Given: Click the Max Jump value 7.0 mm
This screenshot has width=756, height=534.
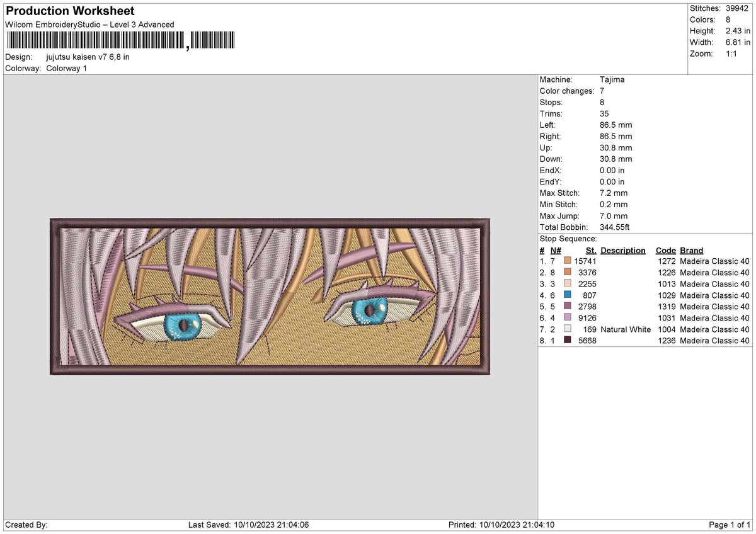Looking at the screenshot, I should tap(614, 216).
